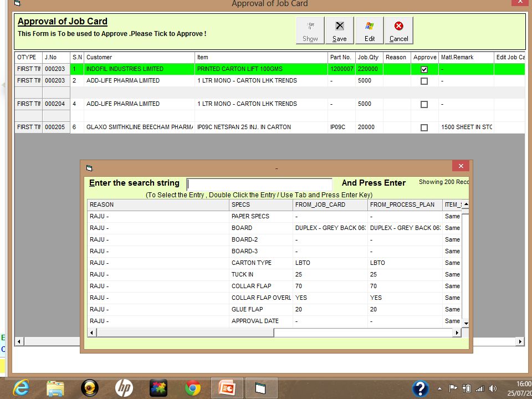
Task: Switch to PowerPoint in taskbar
Action: [x=227, y=388]
